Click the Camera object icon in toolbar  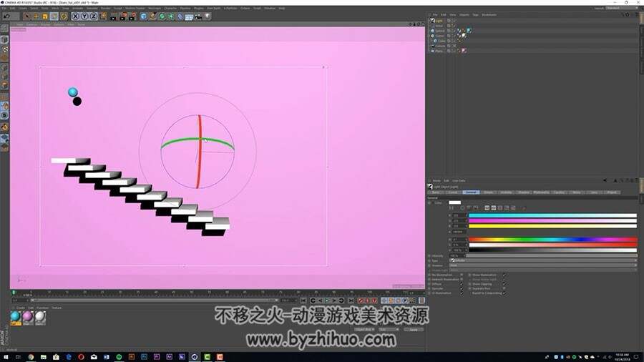(x=198, y=16)
